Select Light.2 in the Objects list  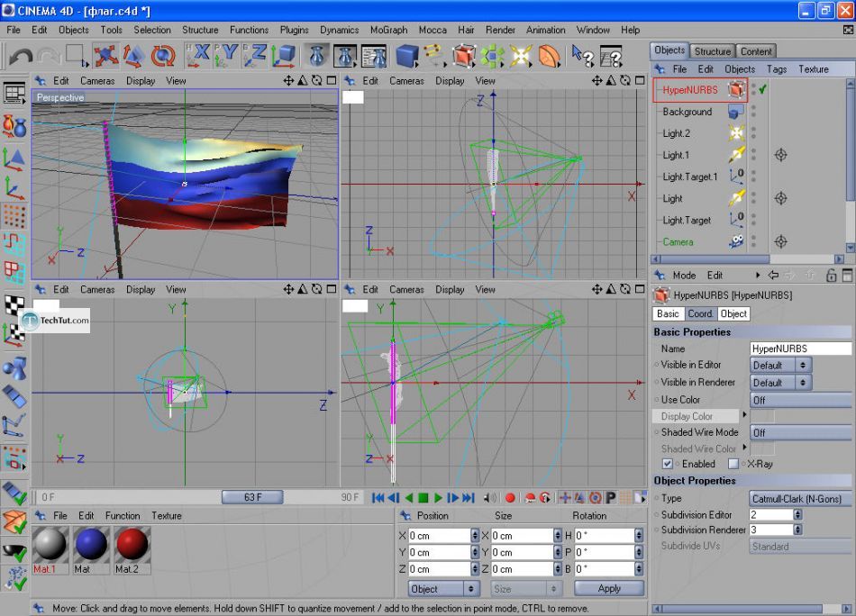click(x=676, y=133)
